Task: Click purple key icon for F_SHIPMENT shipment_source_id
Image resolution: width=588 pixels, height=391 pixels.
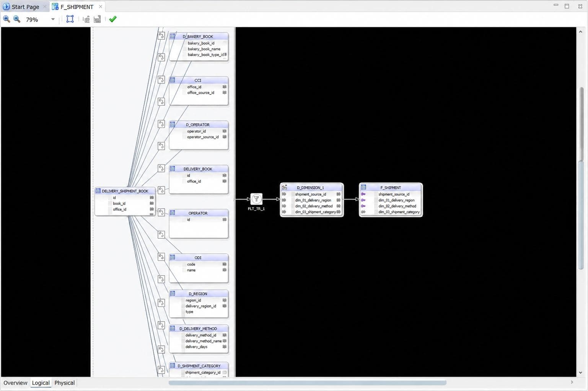Action: [x=363, y=194]
